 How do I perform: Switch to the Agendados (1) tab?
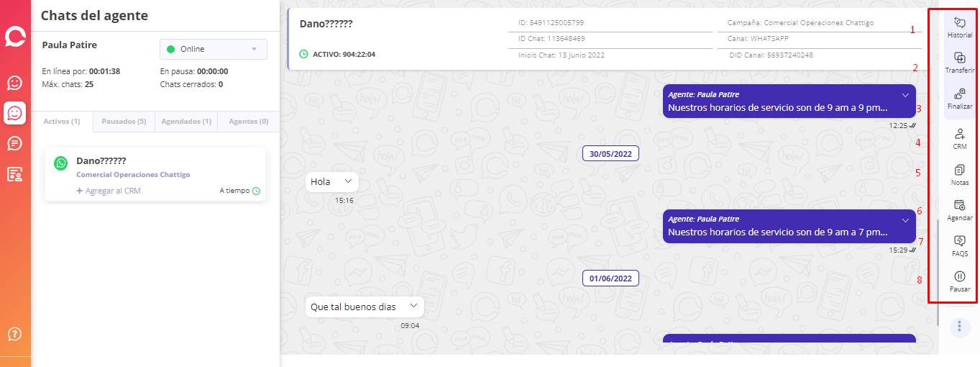[x=186, y=122]
